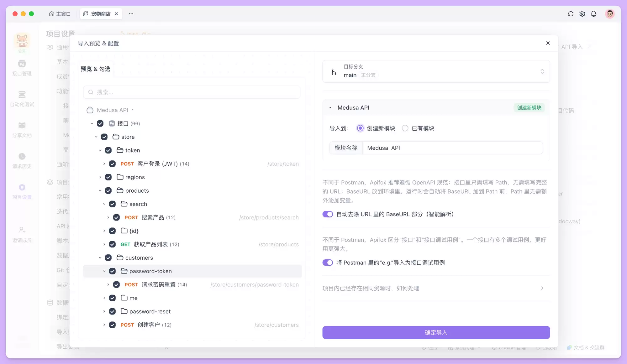Click the 创建新模块 green tag
This screenshot has width=627, height=364.
[x=529, y=108]
